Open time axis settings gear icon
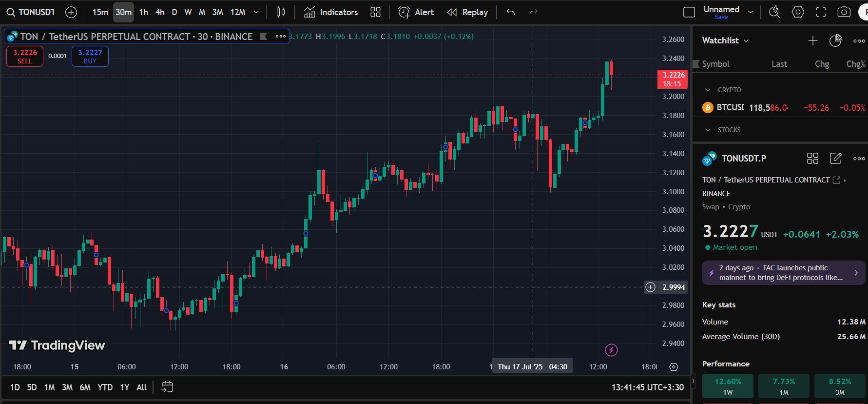The width and height of the screenshot is (868, 404). 674,367
